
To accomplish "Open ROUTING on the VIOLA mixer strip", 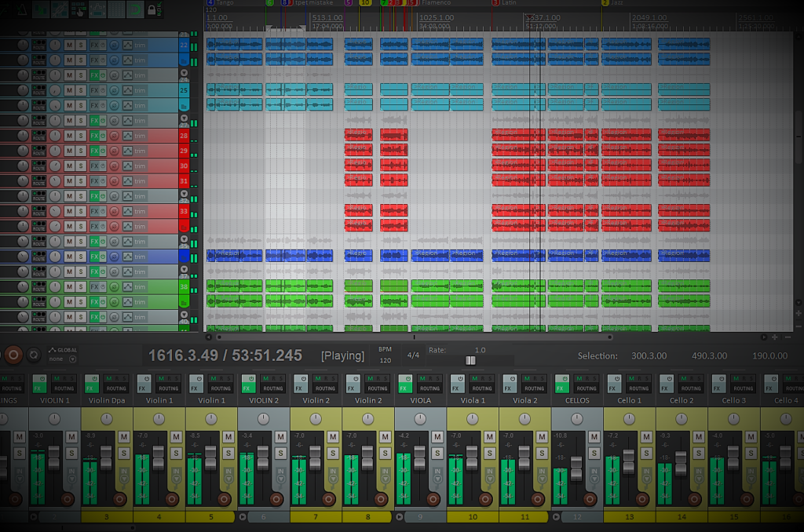I will (x=429, y=388).
